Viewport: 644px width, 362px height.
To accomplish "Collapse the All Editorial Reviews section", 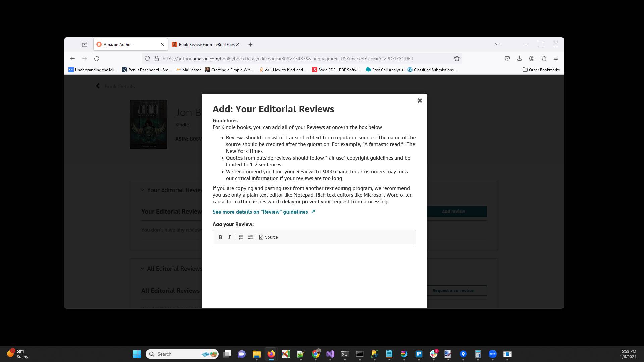I will click(x=142, y=268).
